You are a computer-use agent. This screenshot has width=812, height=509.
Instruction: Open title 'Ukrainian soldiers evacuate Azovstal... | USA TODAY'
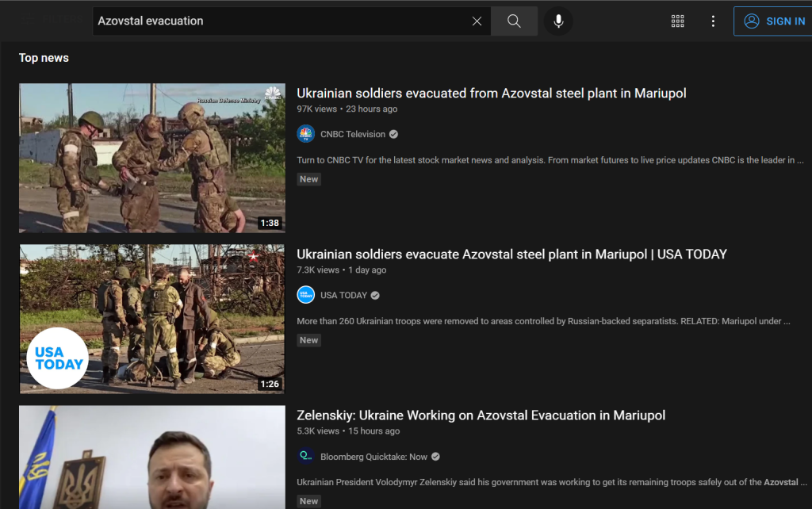click(x=511, y=254)
